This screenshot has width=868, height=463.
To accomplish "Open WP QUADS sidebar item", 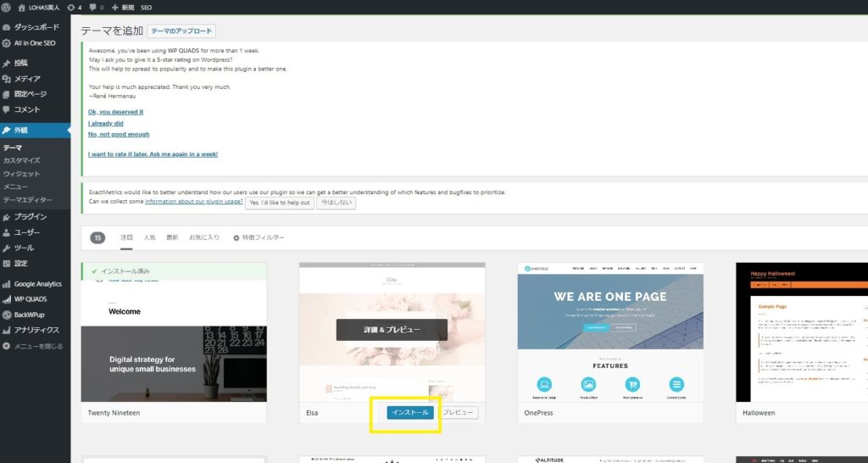I will 35,299.
